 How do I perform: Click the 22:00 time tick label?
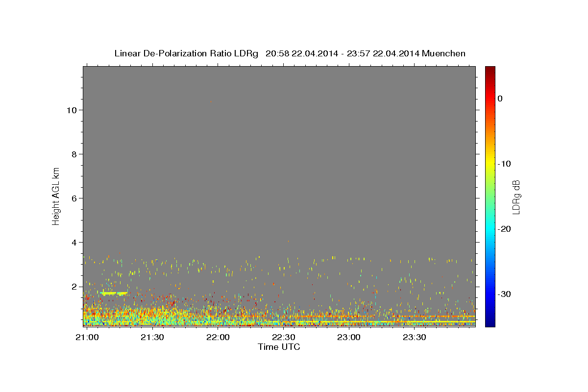218,338
